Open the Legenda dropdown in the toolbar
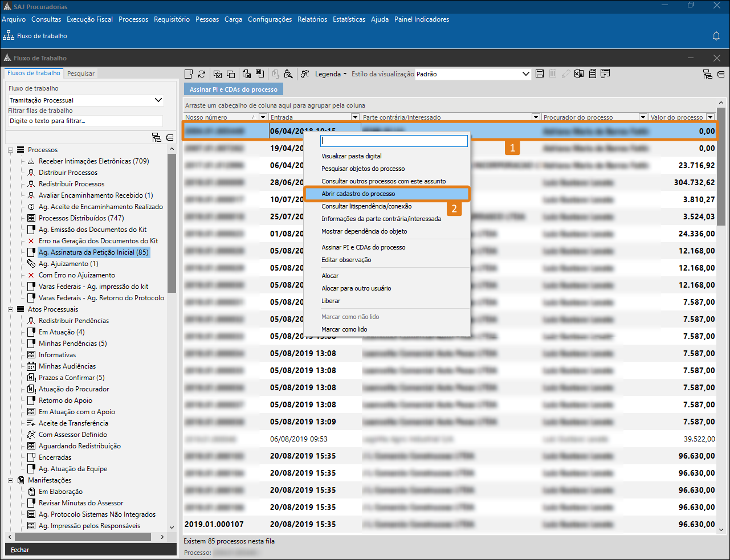 pos(331,74)
